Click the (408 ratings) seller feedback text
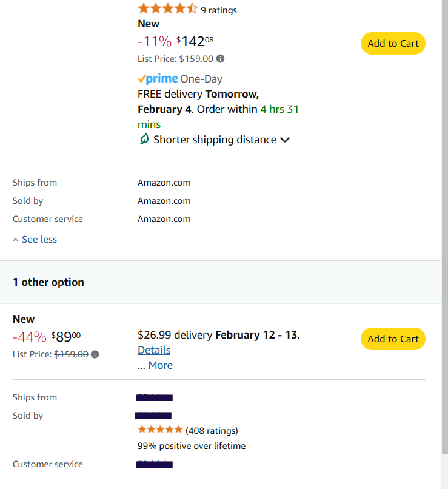This screenshot has height=489, width=448. (x=212, y=431)
